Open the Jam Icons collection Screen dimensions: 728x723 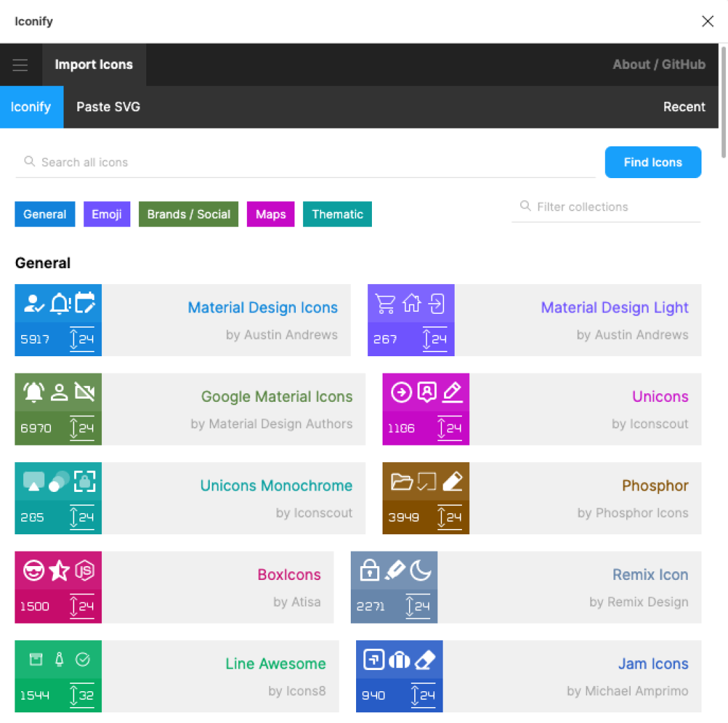529,677
